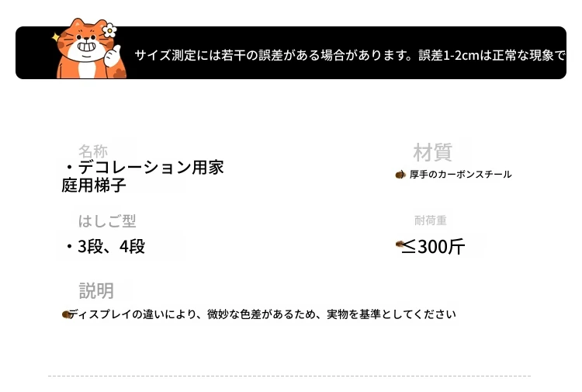Click the dashed divider line at the bottom

click(x=289, y=376)
